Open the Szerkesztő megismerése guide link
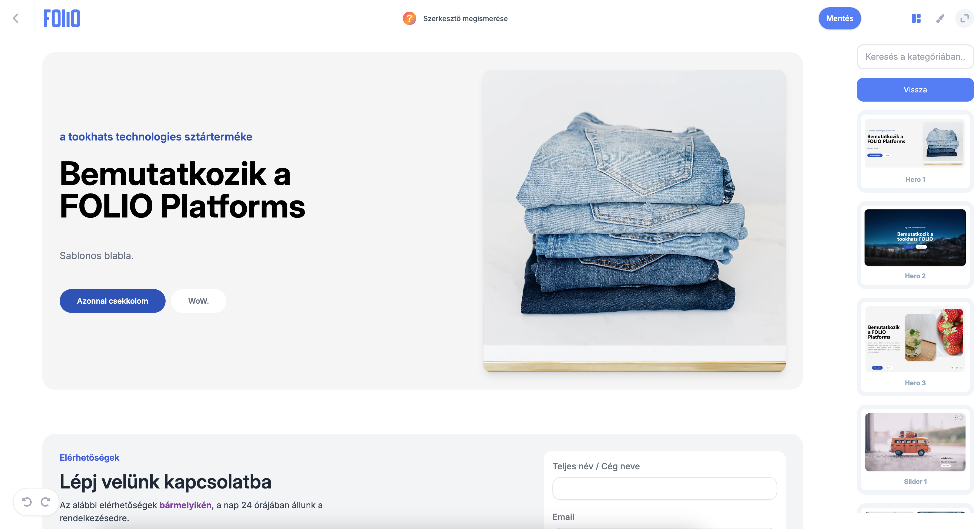The height and width of the screenshot is (529, 980). coord(465,19)
